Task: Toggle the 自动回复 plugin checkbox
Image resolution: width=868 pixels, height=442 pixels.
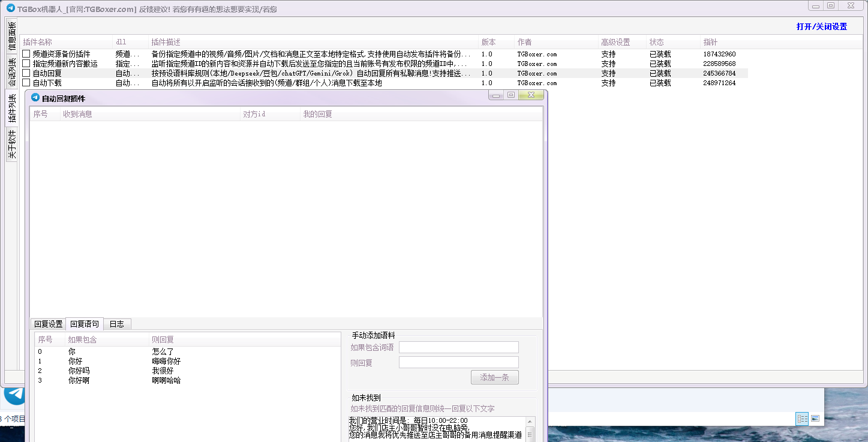Action: (x=26, y=73)
